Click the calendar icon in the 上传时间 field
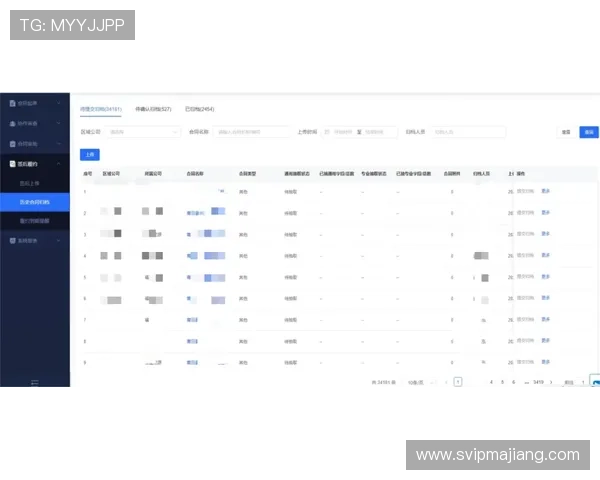Screen dimensions: 600x480 click(327, 132)
